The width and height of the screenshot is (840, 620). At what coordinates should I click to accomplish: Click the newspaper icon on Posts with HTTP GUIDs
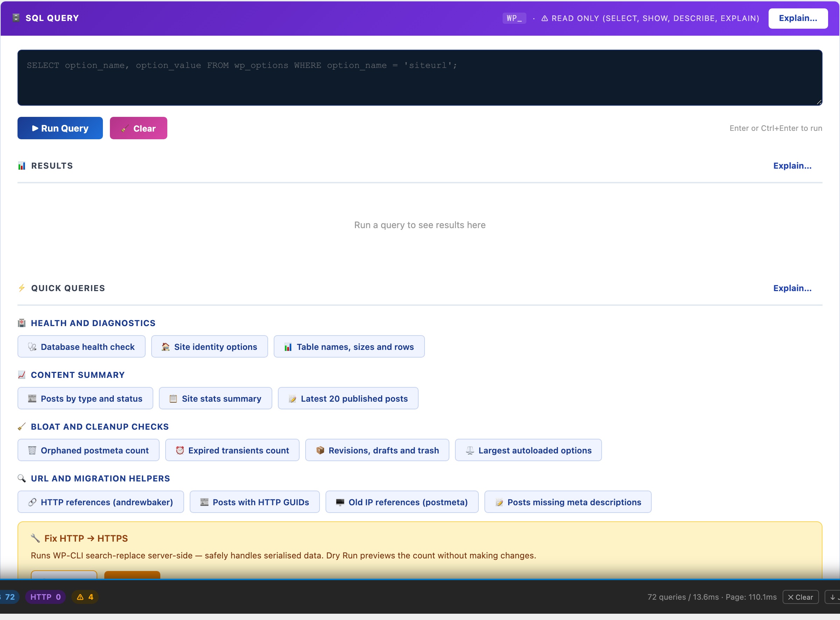(204, 502)
